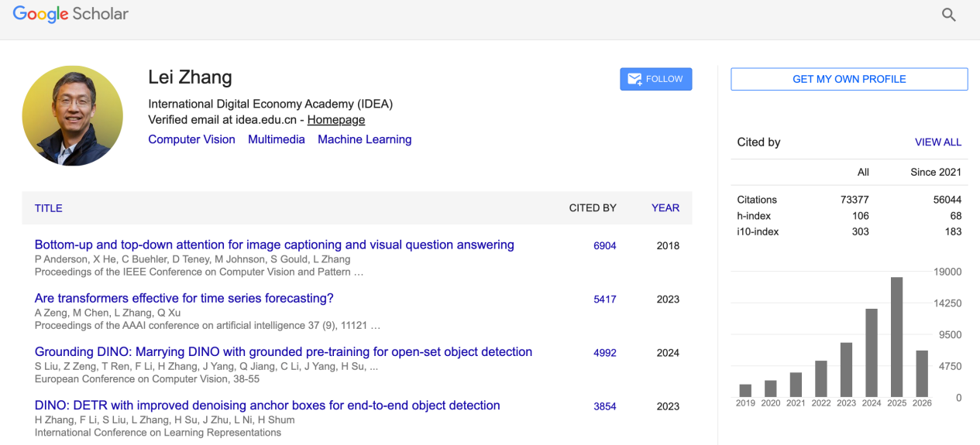Image resolution: width=980 pixels, height=445 pixels.
Task: Open the Grounding DINO paper title
Action: pyautogui.click(x=284, y=351)
